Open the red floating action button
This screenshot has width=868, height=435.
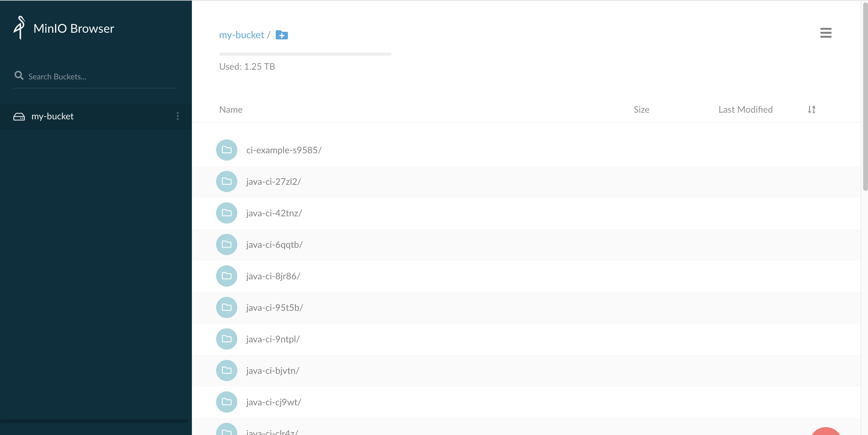(x=826, y=433)
